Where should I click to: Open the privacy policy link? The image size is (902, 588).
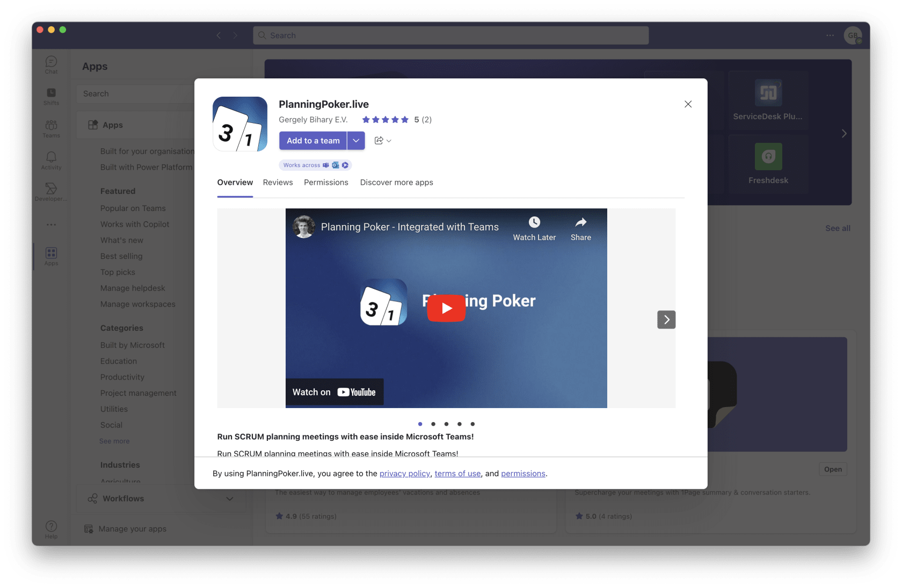click(x=405, y=474)
